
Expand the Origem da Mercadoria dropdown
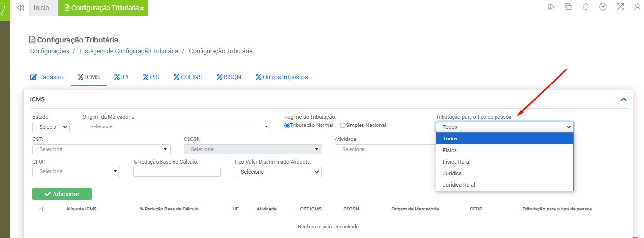point(177,127)
